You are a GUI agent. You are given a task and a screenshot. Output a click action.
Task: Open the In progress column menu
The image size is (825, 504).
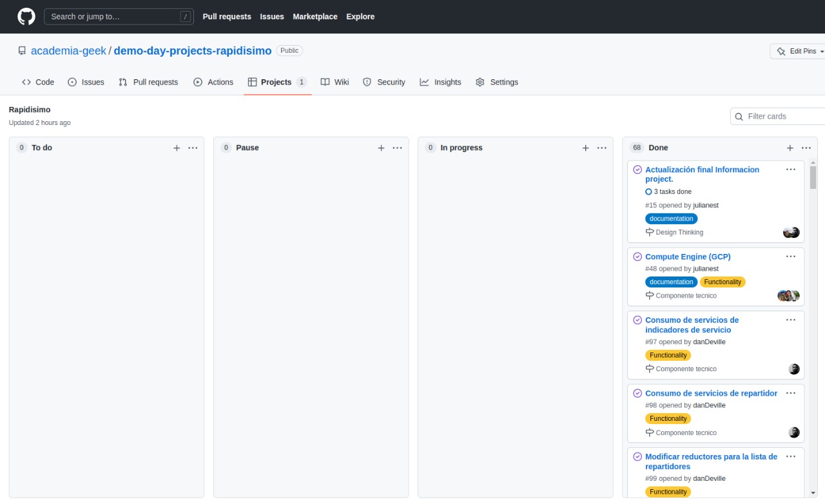pyautogui.click(x=601, y=148)
